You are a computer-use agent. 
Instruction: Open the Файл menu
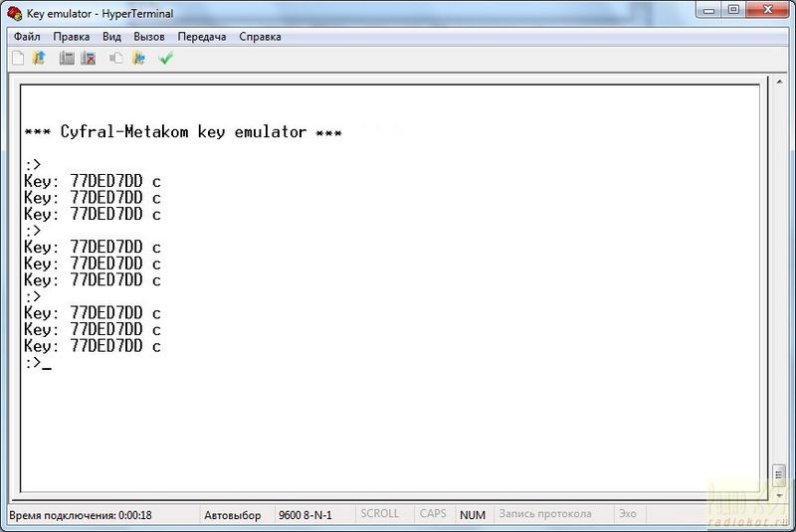pos(27,37)
